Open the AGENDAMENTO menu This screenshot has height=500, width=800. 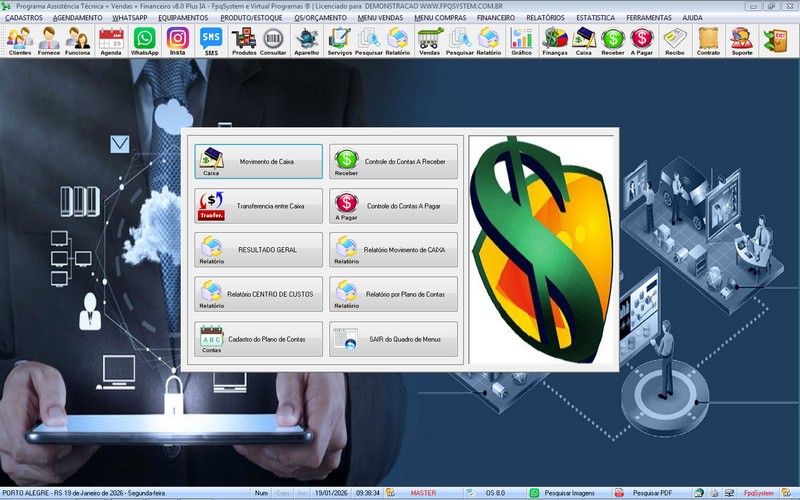[78, 18]
